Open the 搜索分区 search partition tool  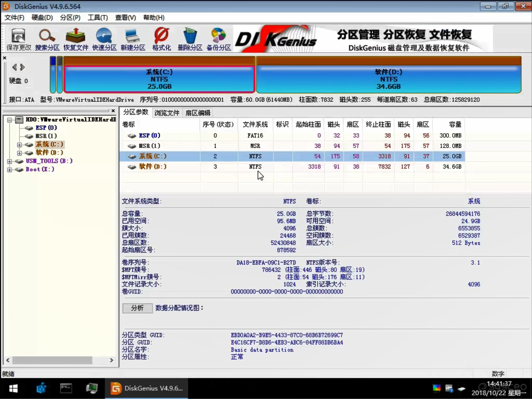pos(47,39)
